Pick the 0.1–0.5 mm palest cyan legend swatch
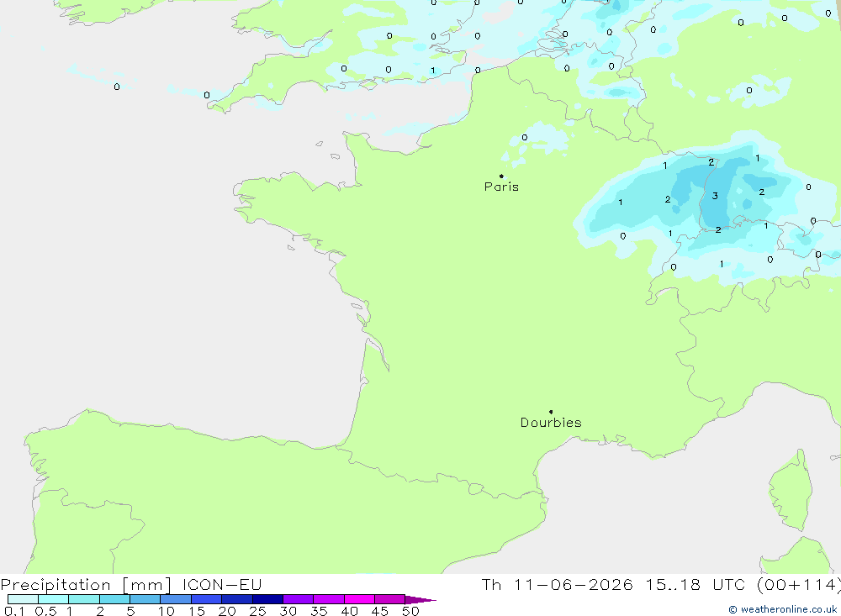Viewport: 841px width, 616px height. tap(23, 599)
